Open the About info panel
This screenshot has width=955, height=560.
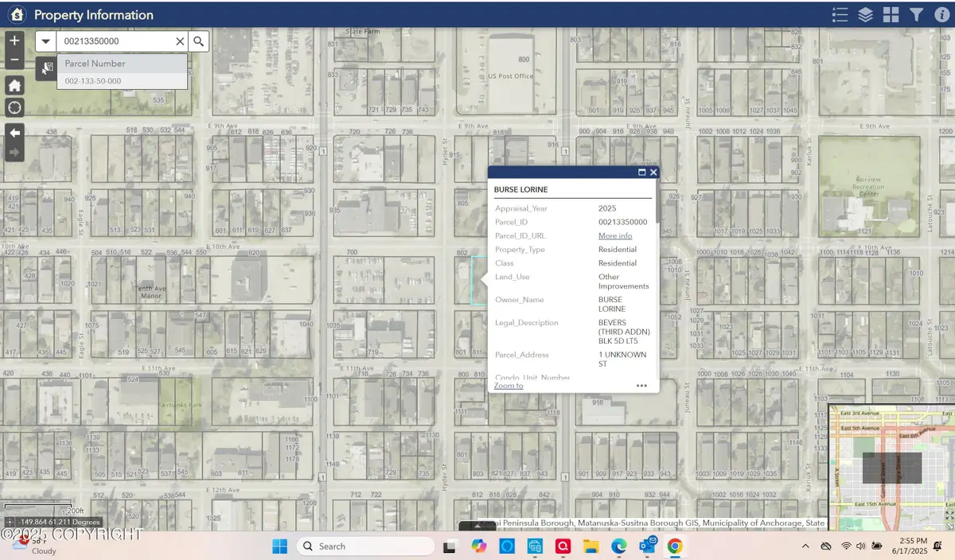(941, 14)
